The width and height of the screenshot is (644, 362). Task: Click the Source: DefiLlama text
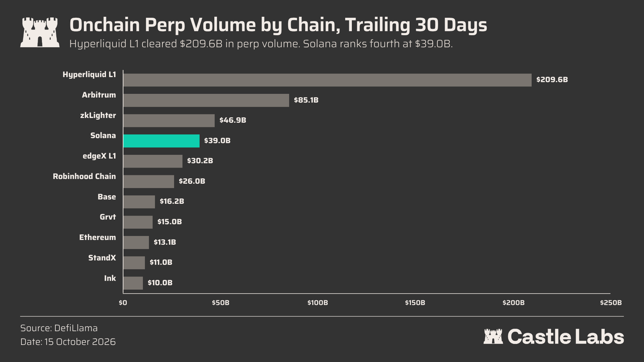(59, 328)
